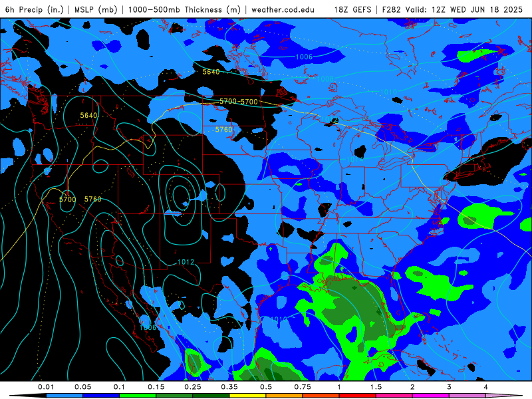This screenshot has height=399, width=532.
Task: Click the '1006' isobar label over Canada
Action: click(x=304, y=57)
